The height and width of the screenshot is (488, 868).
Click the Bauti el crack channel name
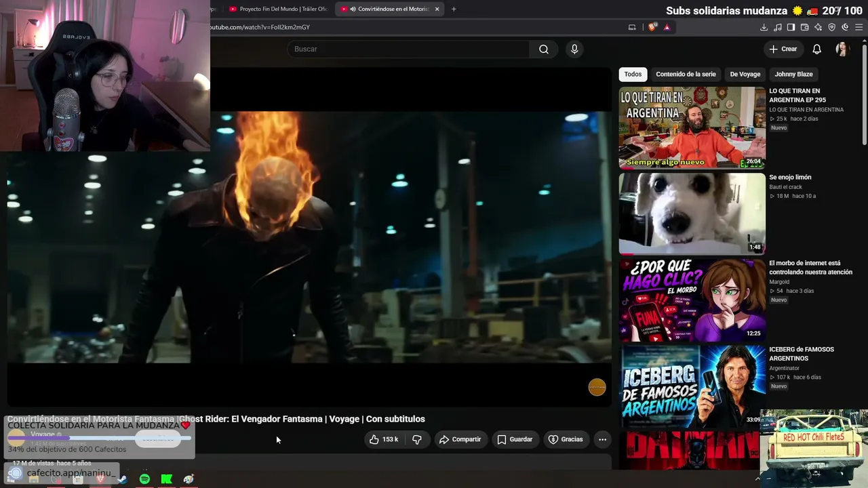785,186
